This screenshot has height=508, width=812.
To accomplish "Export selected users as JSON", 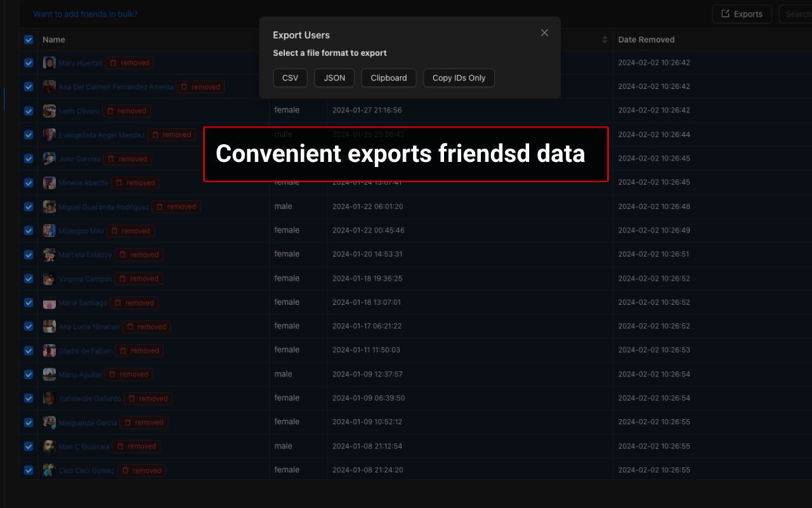I will (334, 77).
